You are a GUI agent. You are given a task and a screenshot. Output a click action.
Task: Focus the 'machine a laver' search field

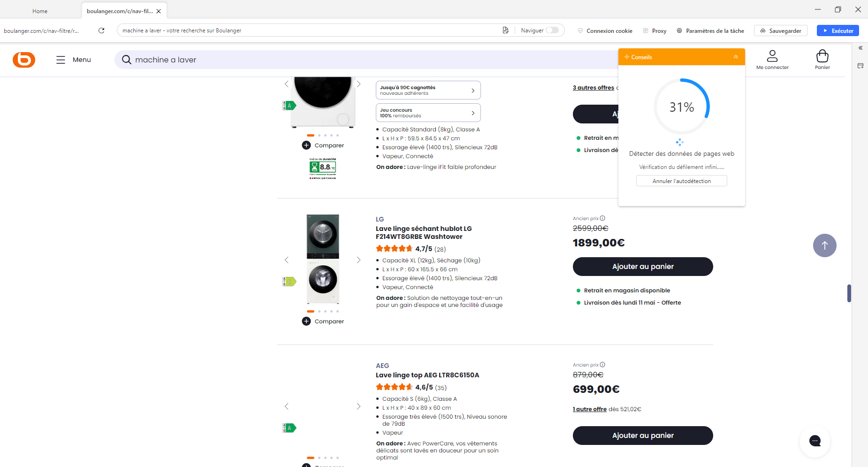[366, 60]
